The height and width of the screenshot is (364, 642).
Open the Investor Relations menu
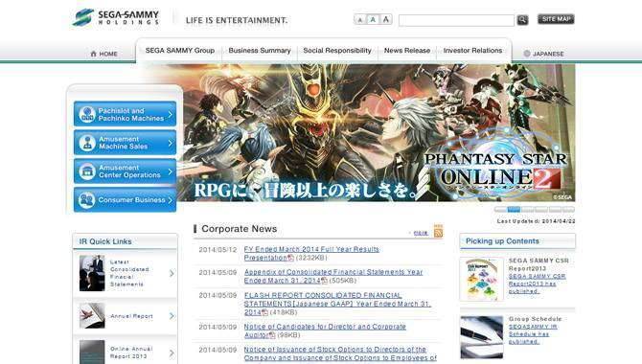coord(472,51)
